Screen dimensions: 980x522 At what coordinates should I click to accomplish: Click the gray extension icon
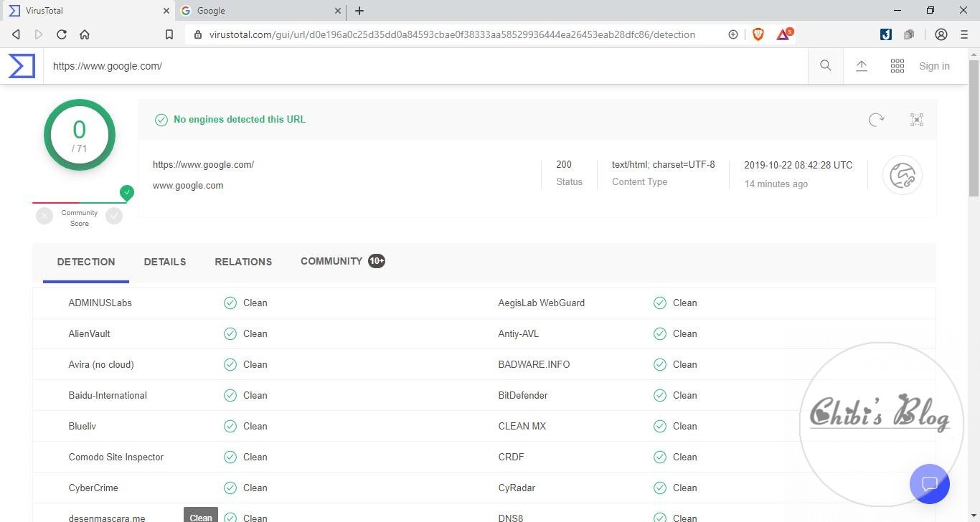[909, 34]
